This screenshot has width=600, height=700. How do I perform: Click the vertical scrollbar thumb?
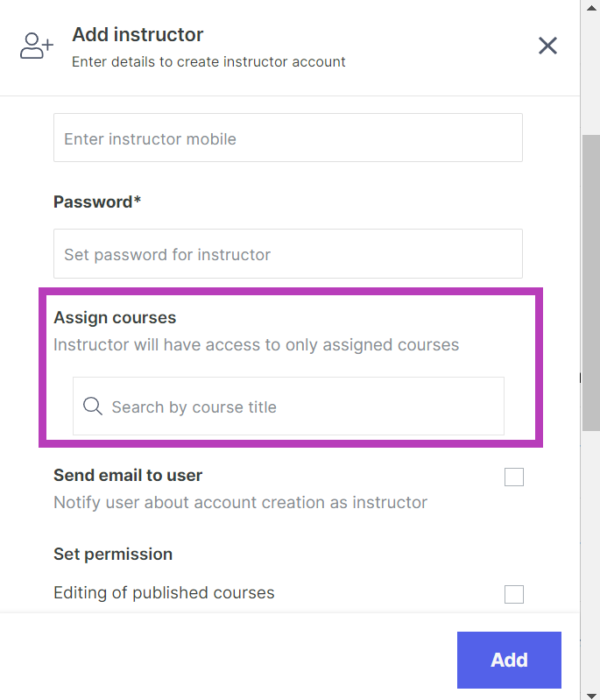(x=591, y=280)
